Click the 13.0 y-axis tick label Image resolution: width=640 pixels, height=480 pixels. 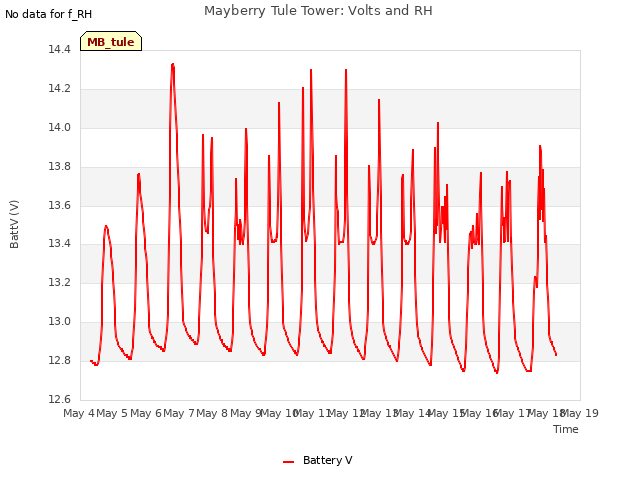(60, 322)
